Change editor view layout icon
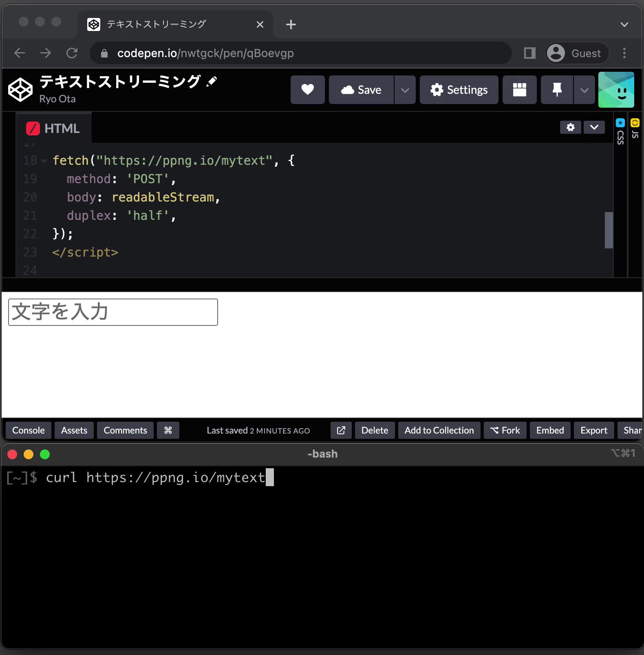This screenshot has height=655, width=644. pyautogui.click(x=520, y=90)
